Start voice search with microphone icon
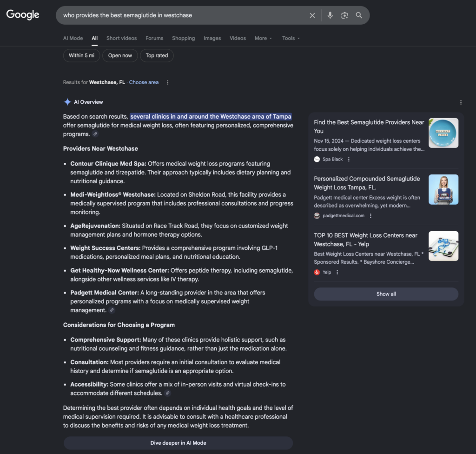The height and width of the screenshot is (454, 476). point(330,15)
